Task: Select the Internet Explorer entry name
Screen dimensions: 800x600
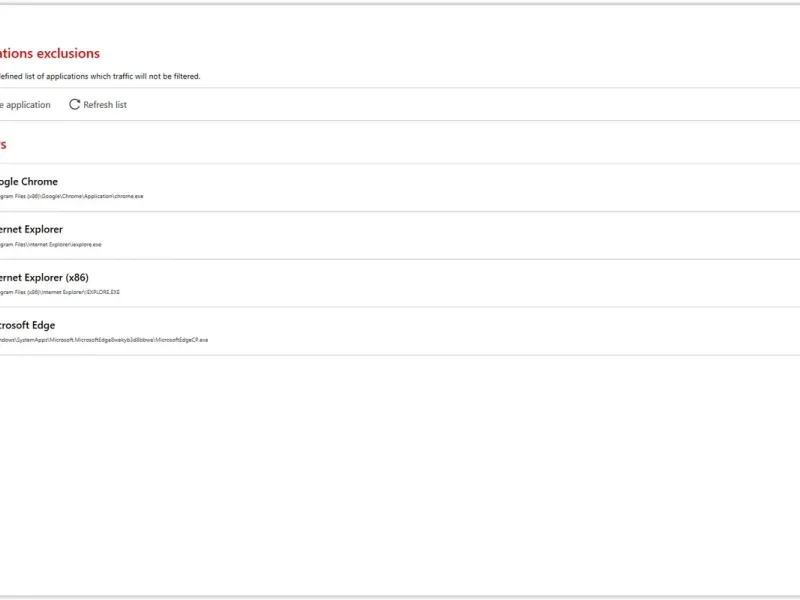Action: point(31,230)
